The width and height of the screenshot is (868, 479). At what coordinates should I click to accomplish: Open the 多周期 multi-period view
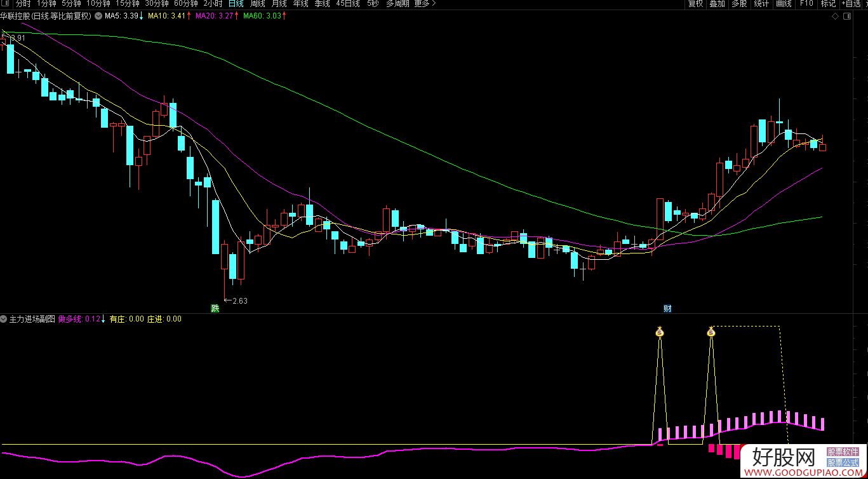click(x=397, y=4)
